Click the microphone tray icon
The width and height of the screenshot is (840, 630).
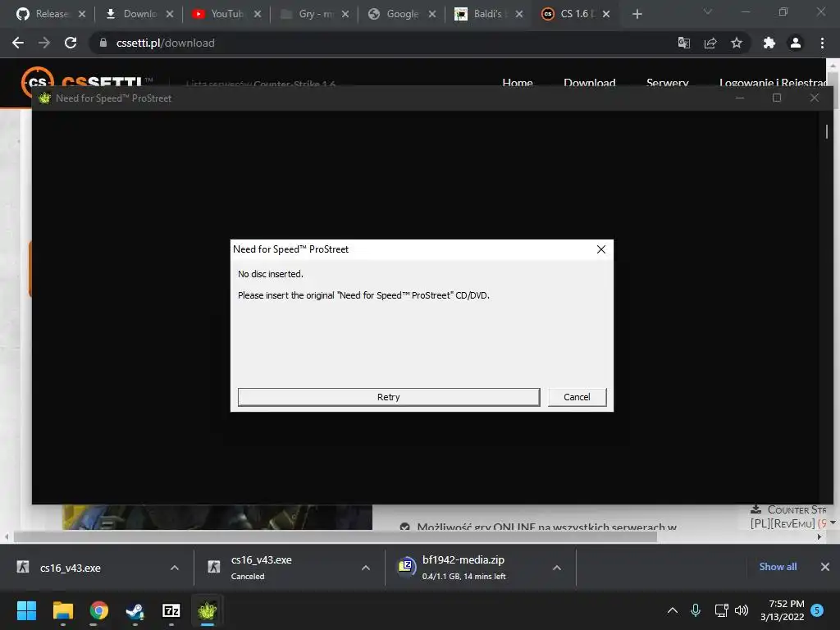[696, 610]
